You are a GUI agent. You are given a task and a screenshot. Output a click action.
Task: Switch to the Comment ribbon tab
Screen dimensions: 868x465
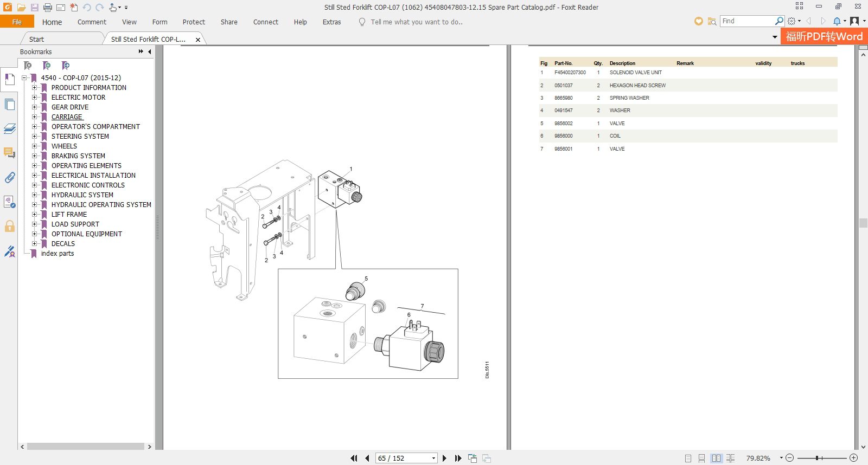pyautogui.click(x=92, y=22)
